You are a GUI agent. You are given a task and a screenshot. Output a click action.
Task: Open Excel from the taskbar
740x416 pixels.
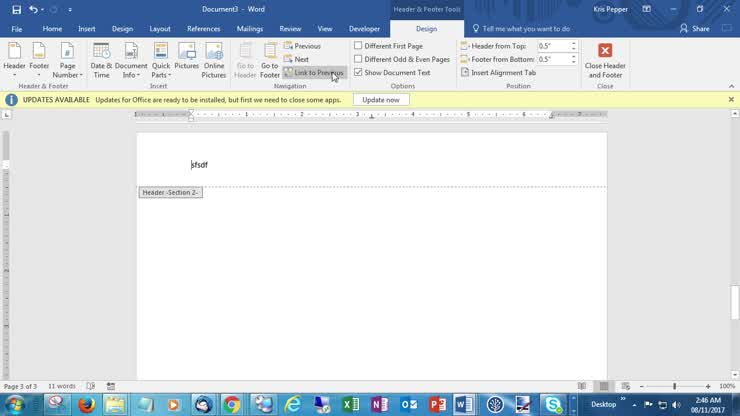(351, 405)
